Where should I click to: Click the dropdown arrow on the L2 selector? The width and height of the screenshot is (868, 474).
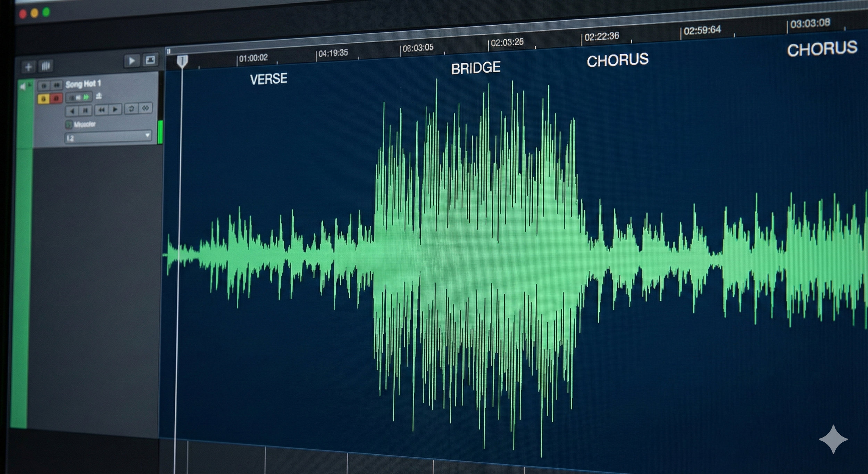(x=147, y=134)
